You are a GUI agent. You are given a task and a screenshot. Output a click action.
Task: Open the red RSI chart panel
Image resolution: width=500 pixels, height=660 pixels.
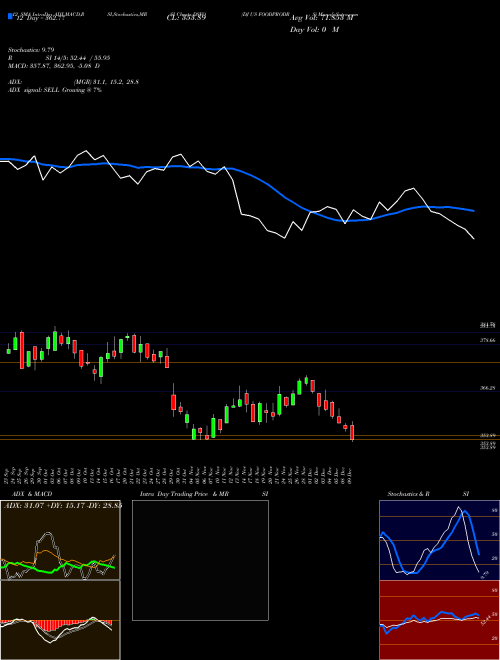click(x=439, y=620)
